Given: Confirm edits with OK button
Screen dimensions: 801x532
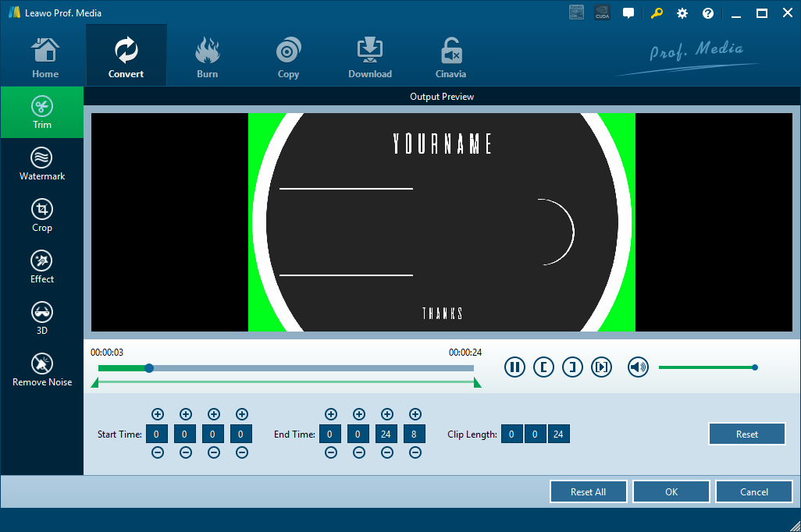Looking at the screenshot, I should pos(671,492).
